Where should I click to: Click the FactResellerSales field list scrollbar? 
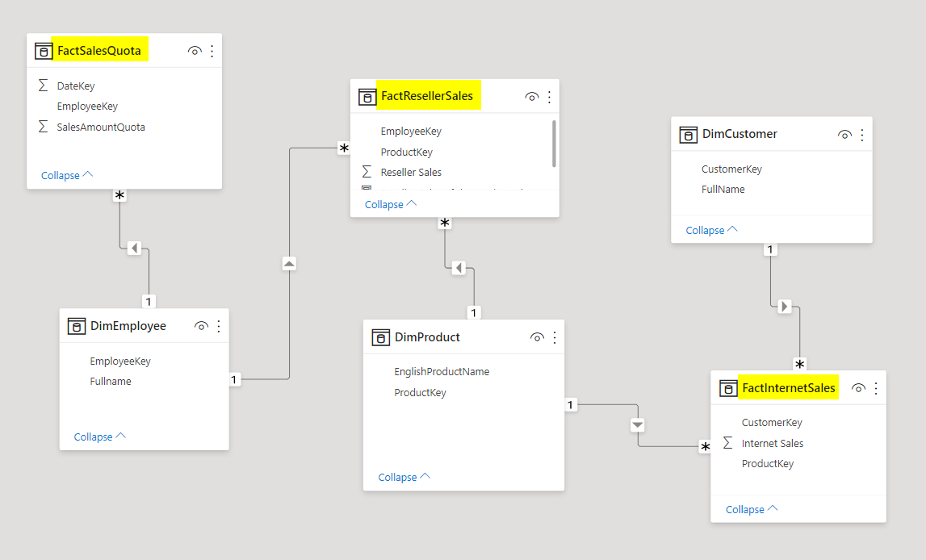coord(554,143)
